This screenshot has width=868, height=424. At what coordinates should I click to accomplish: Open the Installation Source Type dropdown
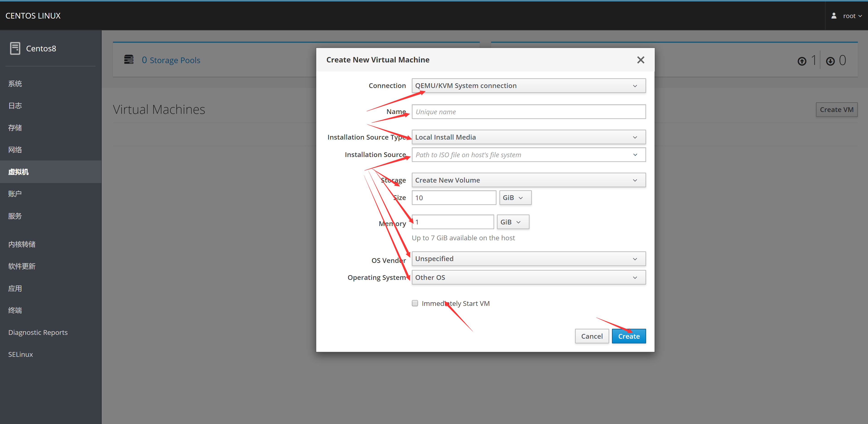(x=529, y=137)
